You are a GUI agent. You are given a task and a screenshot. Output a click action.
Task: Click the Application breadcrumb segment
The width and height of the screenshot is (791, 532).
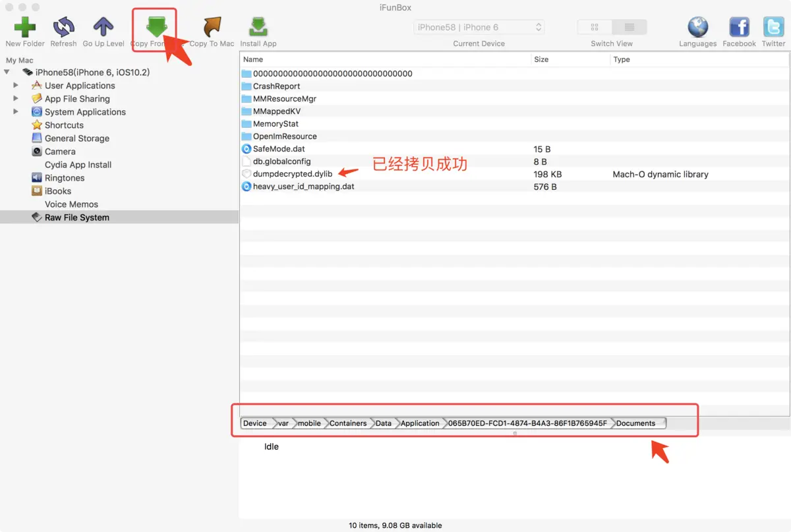pyautogui.click(x=420, y=423)
